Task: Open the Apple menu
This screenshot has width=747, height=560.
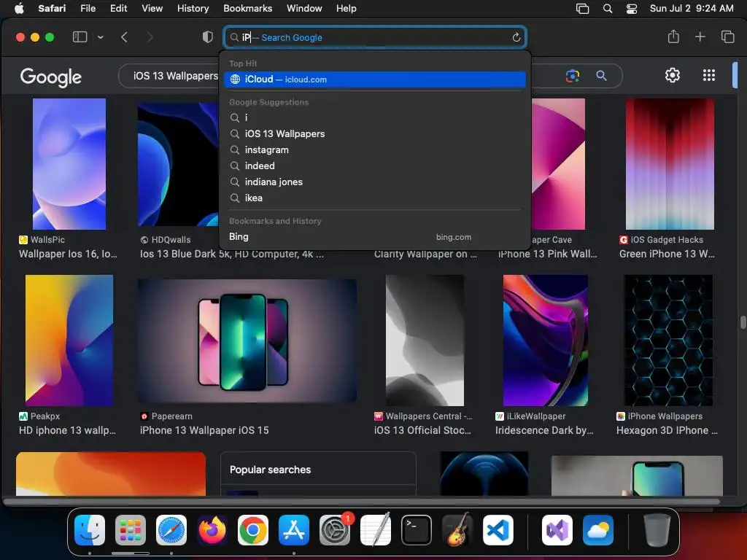Action: pyautogui.click(x=19, y=8)
